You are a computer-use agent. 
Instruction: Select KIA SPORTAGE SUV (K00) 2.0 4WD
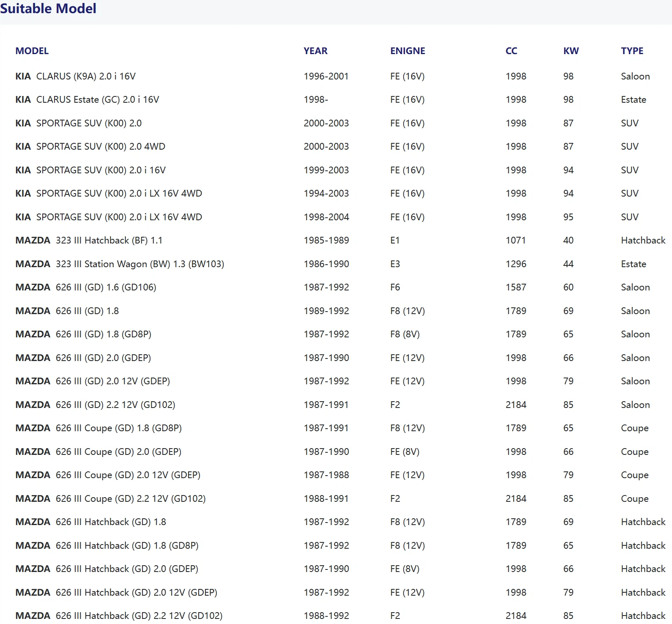[90, 146]
